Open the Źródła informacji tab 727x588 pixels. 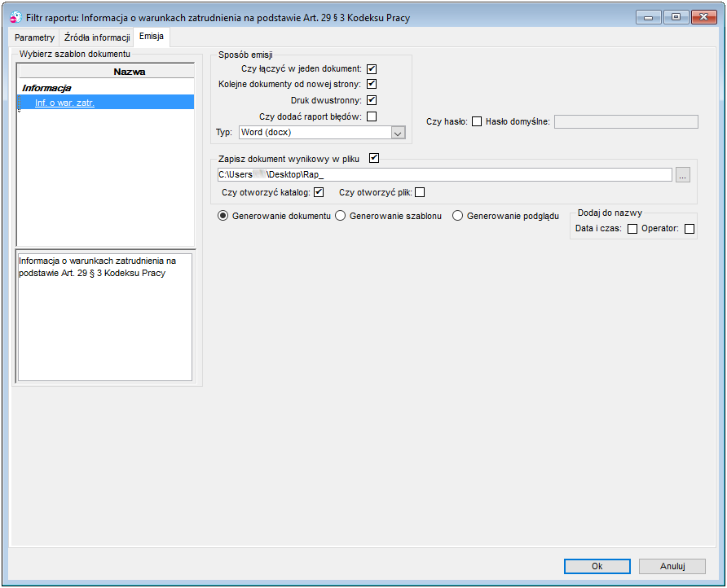pos(97,37)
